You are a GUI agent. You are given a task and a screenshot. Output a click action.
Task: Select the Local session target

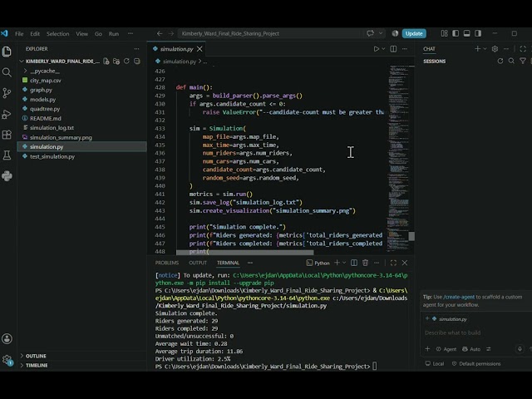(x=435, y=363)
